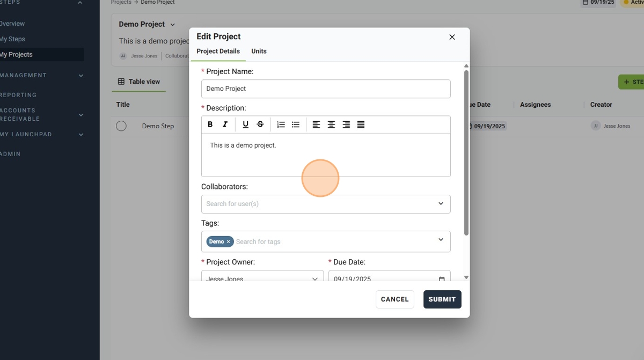
Task: Collapse the Steps sidebar section
Action: coord(80,3)
